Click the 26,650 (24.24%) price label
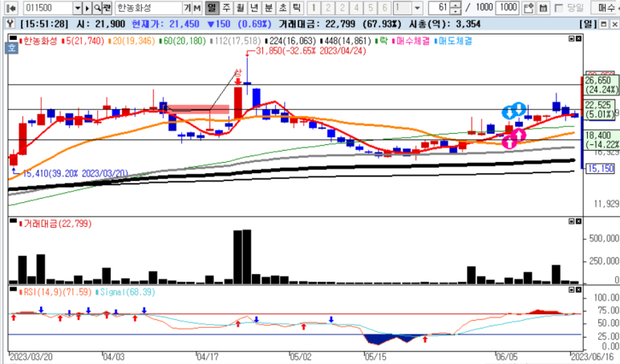Viewport: 620px width, 364px height. [x=601, y=85]
